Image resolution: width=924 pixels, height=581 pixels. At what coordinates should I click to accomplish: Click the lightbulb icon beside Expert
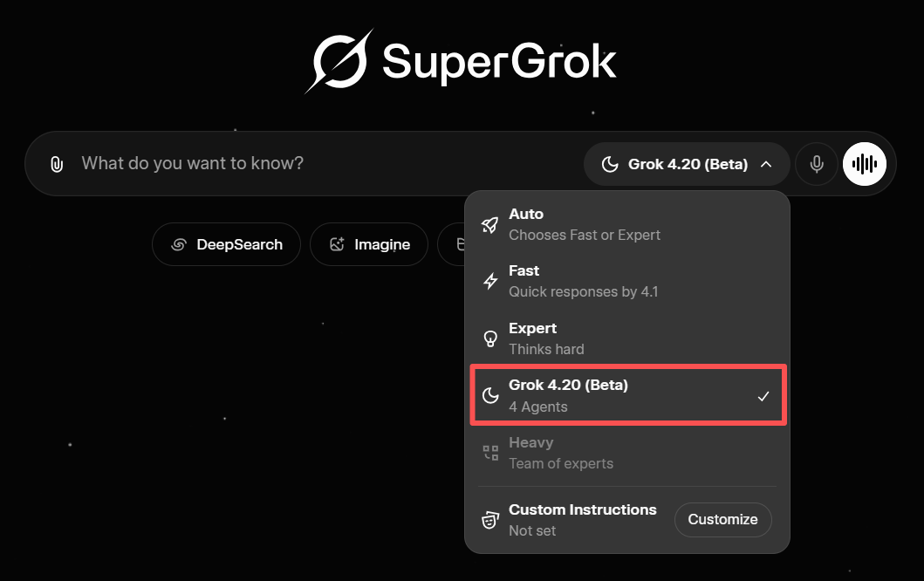click(x=489, y=338)
